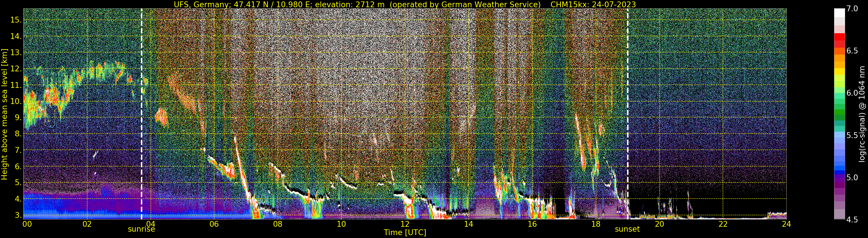Click the time tick label "18"
This screenshot has height=238, width=868.
coord(596,224)
